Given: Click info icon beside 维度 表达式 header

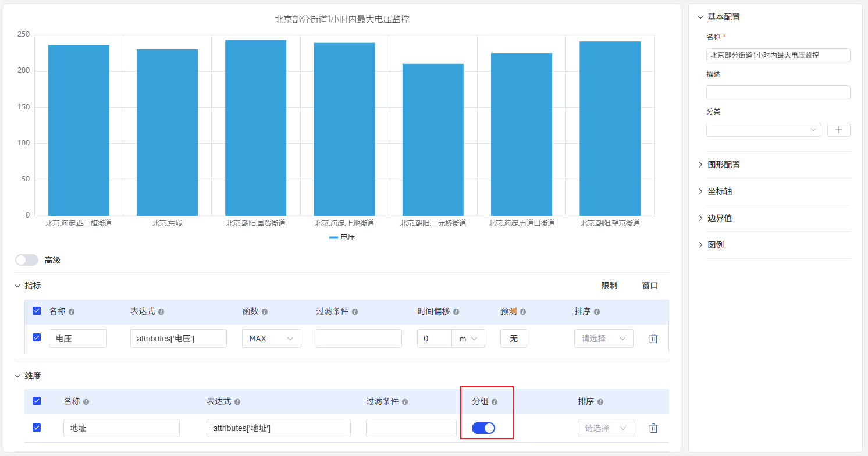Looking at the screenshot, I should [x=237, y=402].
